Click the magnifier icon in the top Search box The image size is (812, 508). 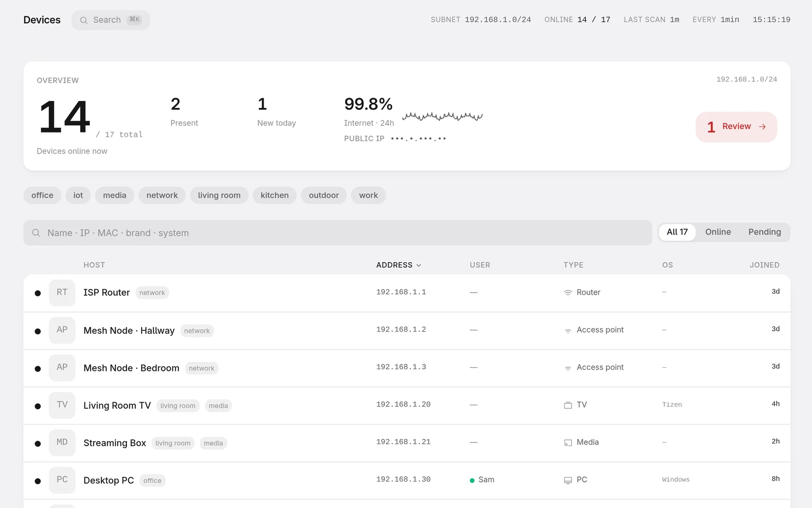point(84,20)
